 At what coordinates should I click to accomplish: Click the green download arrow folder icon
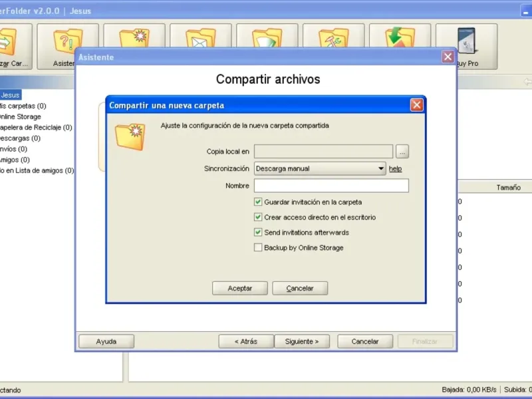pyautogui.click(x=400, y=36)
